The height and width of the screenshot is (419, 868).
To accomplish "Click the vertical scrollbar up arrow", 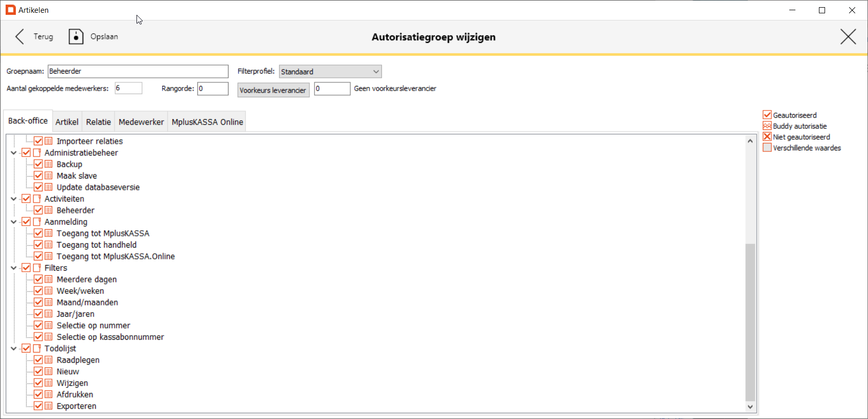I will click(750, 141).
